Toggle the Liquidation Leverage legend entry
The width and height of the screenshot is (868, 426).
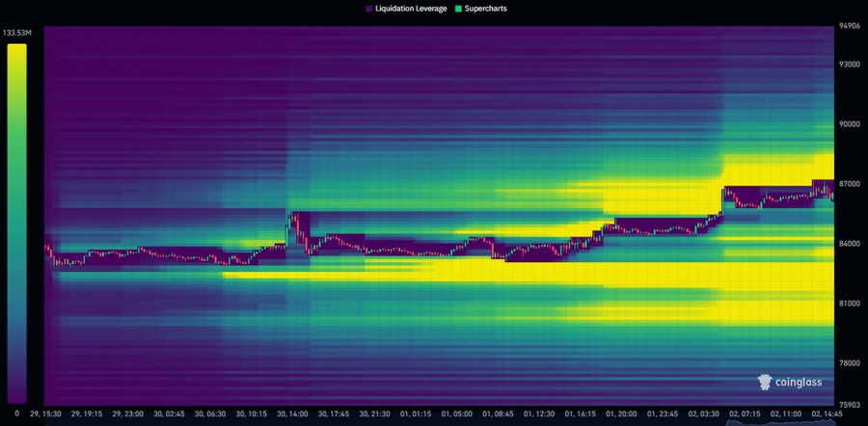[406, 9]
